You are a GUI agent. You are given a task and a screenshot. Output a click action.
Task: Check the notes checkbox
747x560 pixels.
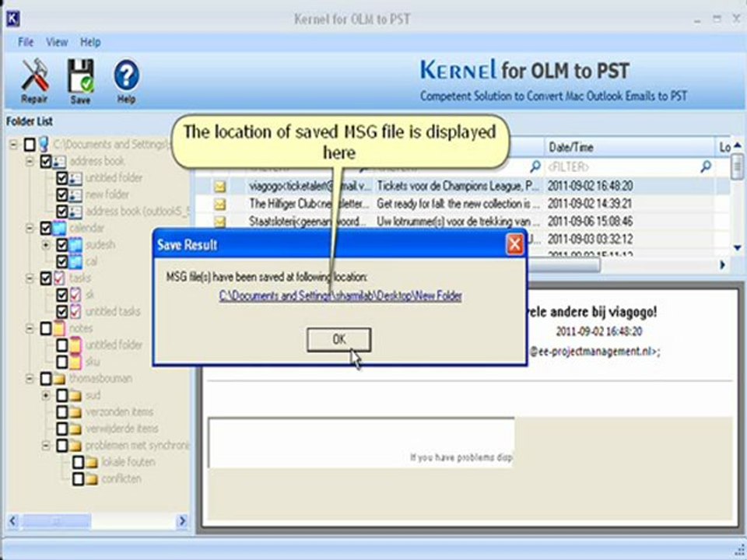click(46, 328)
